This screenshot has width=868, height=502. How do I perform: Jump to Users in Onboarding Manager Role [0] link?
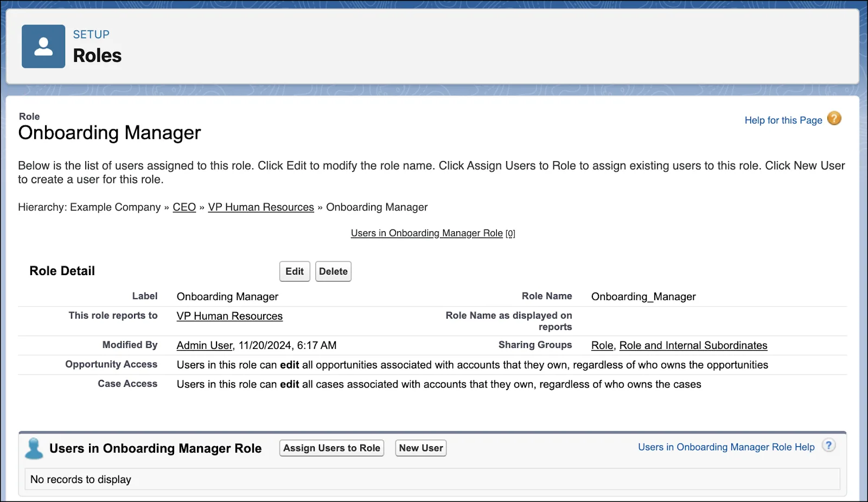point(433,233)
